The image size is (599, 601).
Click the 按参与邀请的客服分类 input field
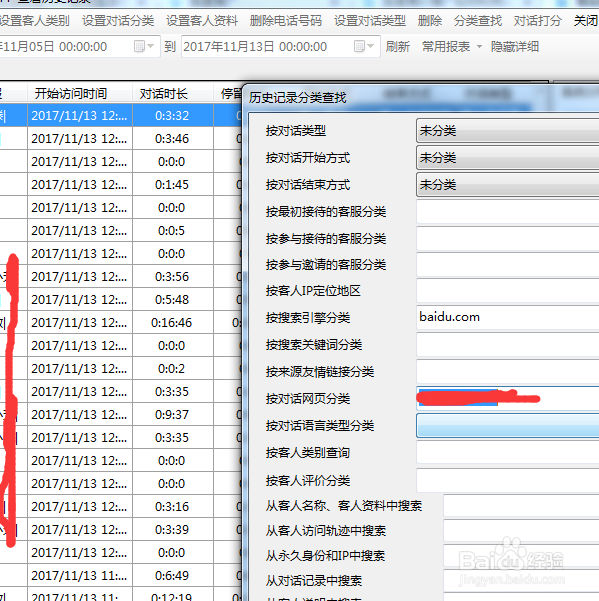pos(507,264)
